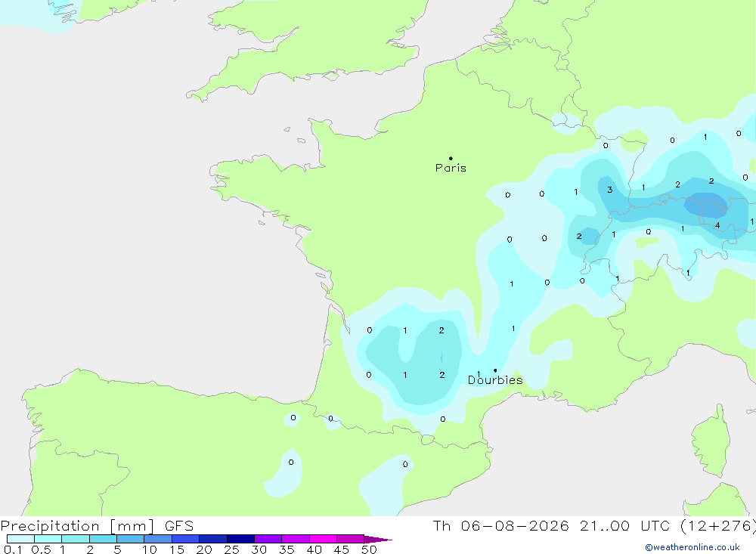Screen dimensions: 756x554
Task: Click the 30–35 mm purple legend swatch
Action: [x=268, y=539]
